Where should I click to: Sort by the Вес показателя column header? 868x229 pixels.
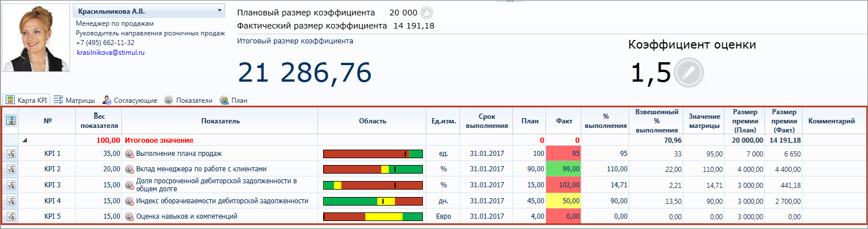99,120
